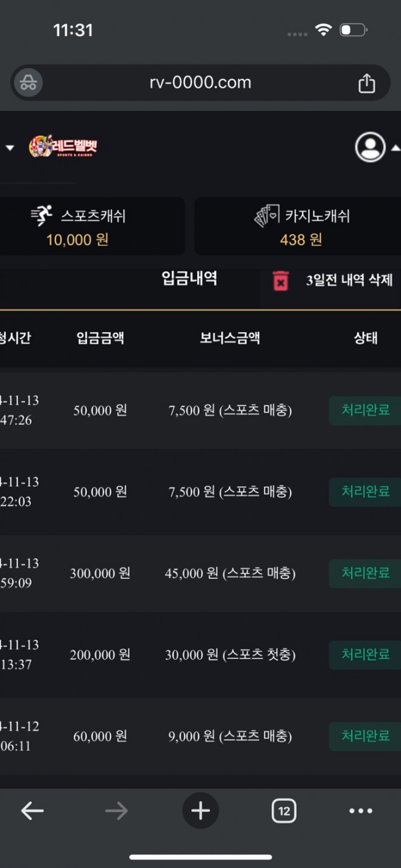Click 처리완료 status for 300,000 원 deposit
The image size is (401, 868).
pyautogui.click(x=365, y=573)
